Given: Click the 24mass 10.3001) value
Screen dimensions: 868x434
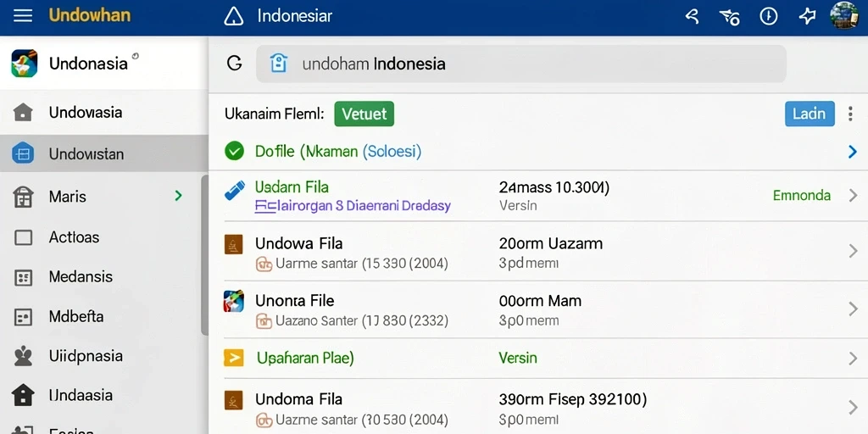Looking at the screenshot, I should pos(554,187).
